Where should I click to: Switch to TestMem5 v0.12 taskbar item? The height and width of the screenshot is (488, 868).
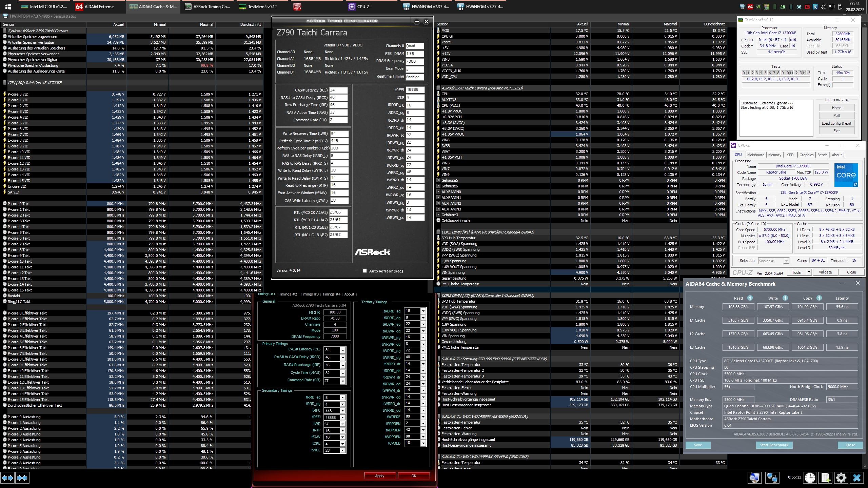262,6
